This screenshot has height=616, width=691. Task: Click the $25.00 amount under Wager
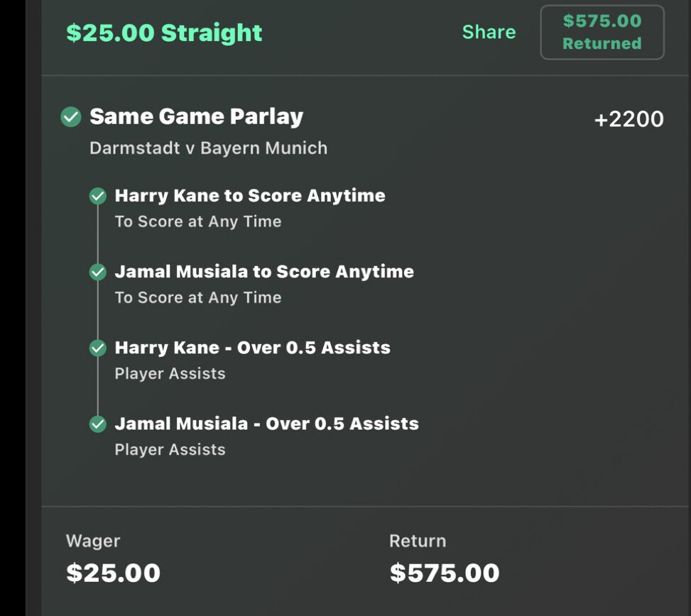coord(113,573)
